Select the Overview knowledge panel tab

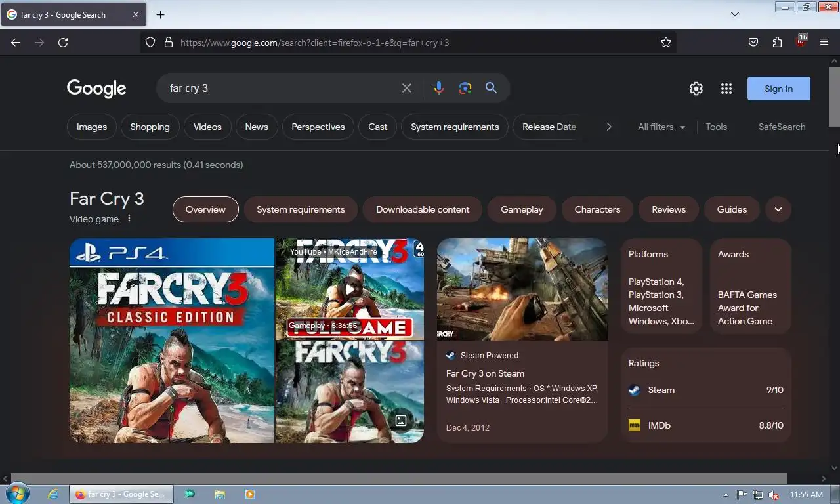pos(205,209)
